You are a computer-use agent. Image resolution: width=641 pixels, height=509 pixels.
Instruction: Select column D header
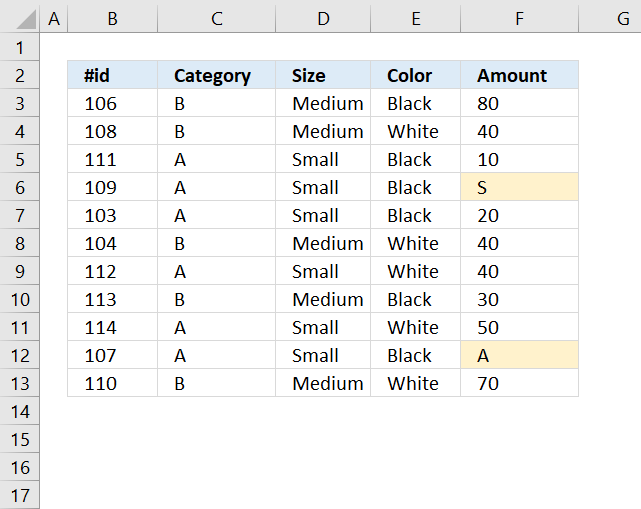click(323, 18)
